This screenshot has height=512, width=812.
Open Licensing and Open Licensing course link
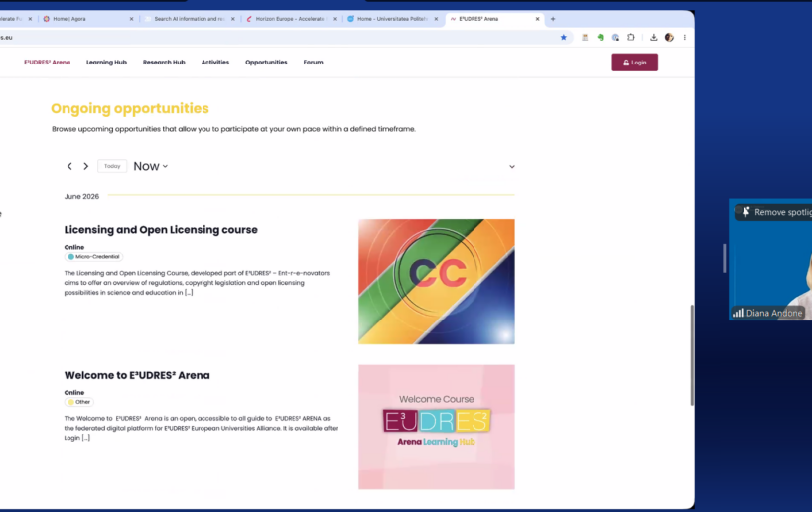click(161, 230)
